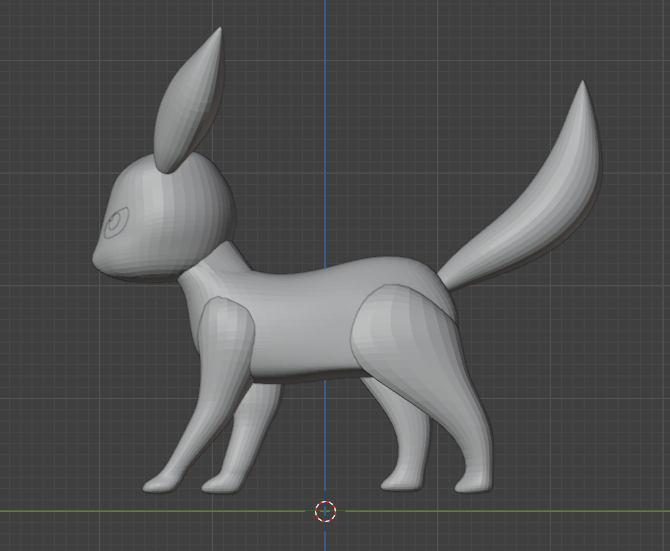Click the foremost front paw

tap(160, 483)
